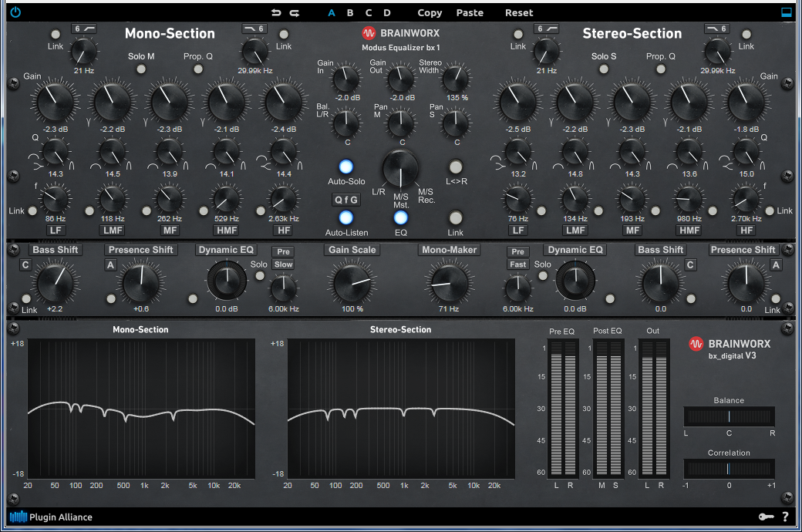Viewport: 802px width, 532px height.
Task: Toggle the notch icon on Stereo HMF band
Action: (666, 123)
